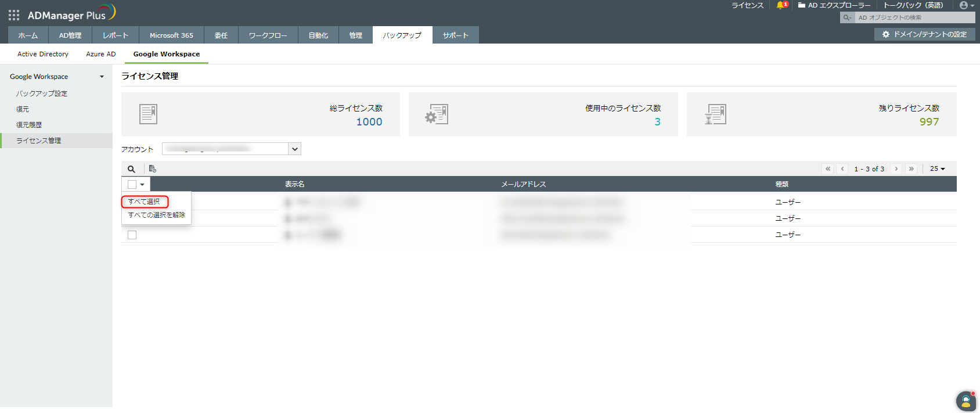Click the total licenses document icon
The width and height of the screenshot is (980, 413).
tap(149, 114)
